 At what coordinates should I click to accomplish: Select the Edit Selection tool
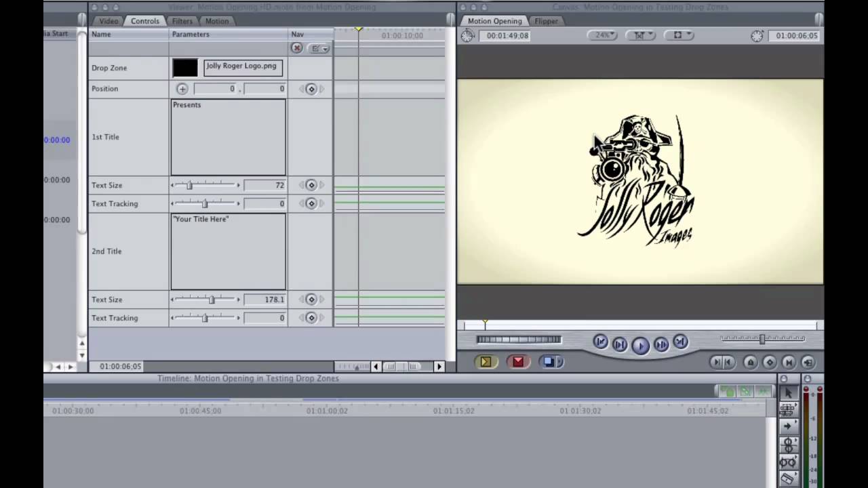[788, 409]
